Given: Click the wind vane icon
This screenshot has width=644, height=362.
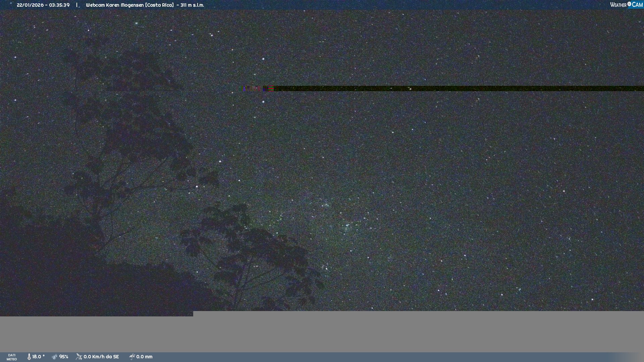Looking at the screenshot, I should tap(79, 357).
